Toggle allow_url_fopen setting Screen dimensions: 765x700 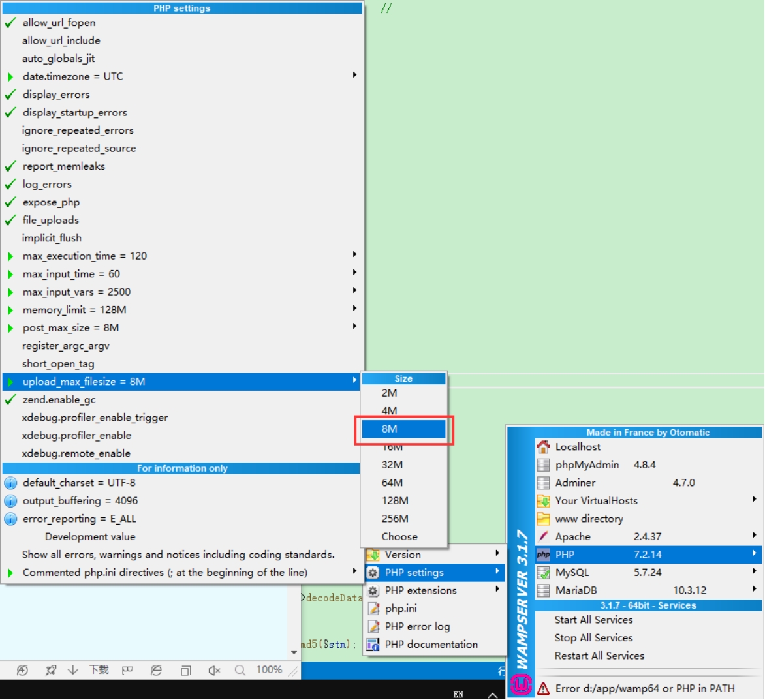[59, 23]
